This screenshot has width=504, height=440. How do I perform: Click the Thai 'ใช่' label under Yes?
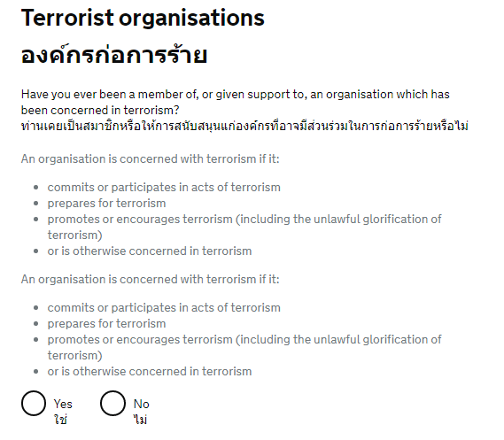[x=61, y=419]
